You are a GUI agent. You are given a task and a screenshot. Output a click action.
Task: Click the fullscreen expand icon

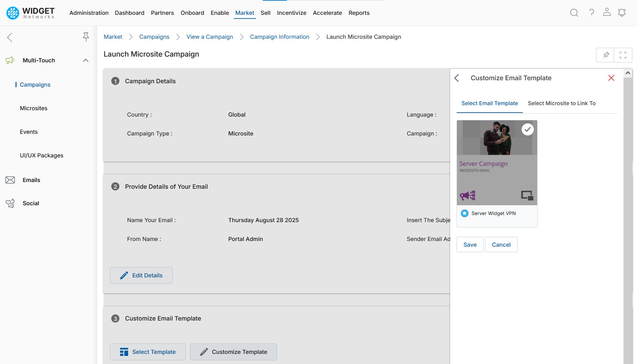623,55
